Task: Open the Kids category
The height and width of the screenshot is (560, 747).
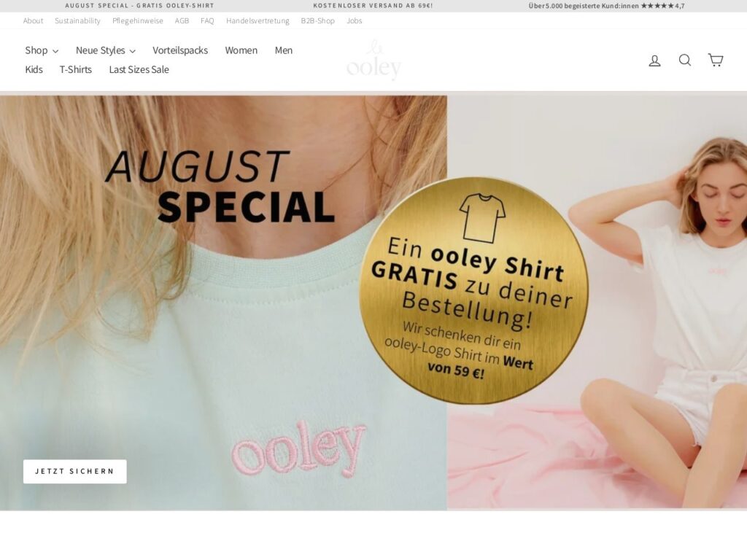Action: pos(34,69)
